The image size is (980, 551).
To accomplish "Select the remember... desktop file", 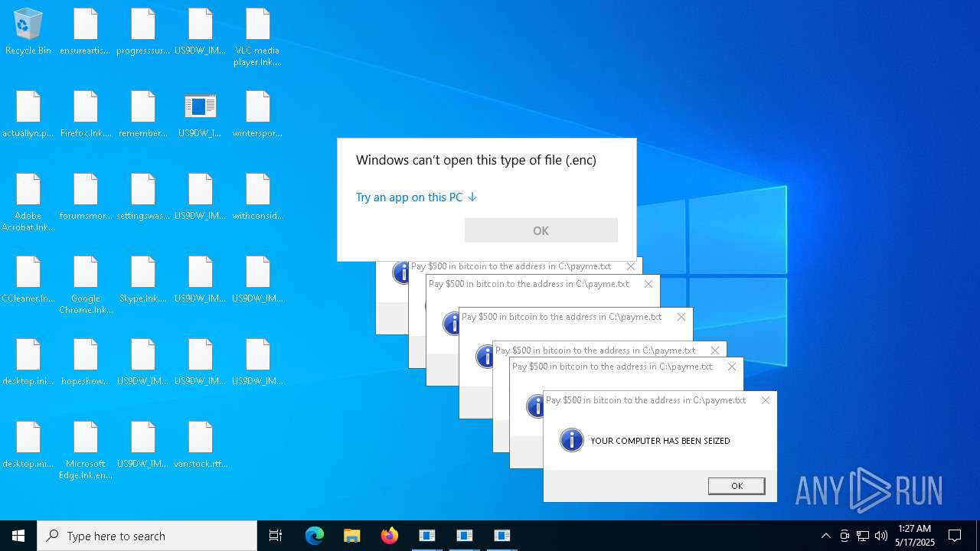I will [143, 115].
